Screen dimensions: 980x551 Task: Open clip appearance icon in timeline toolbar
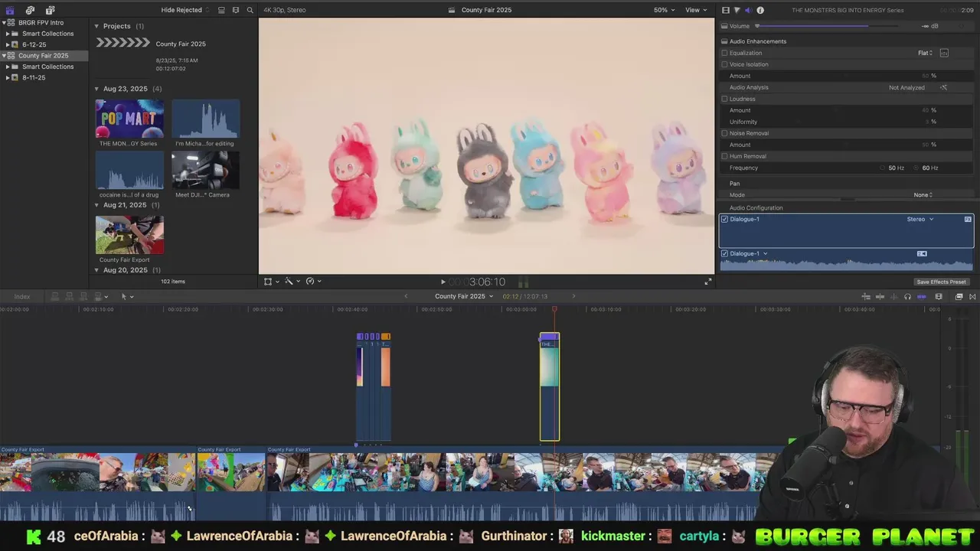click(939, 296)
